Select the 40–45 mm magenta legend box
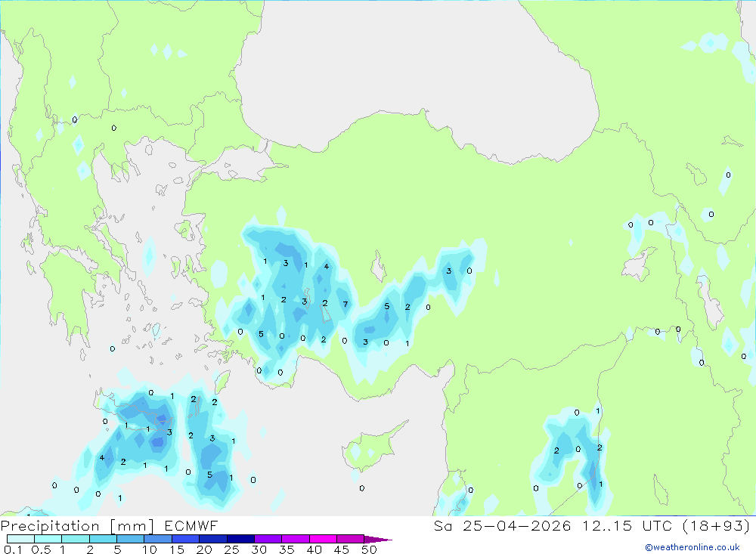Screen dimensions: 756x554 (323, 539)
